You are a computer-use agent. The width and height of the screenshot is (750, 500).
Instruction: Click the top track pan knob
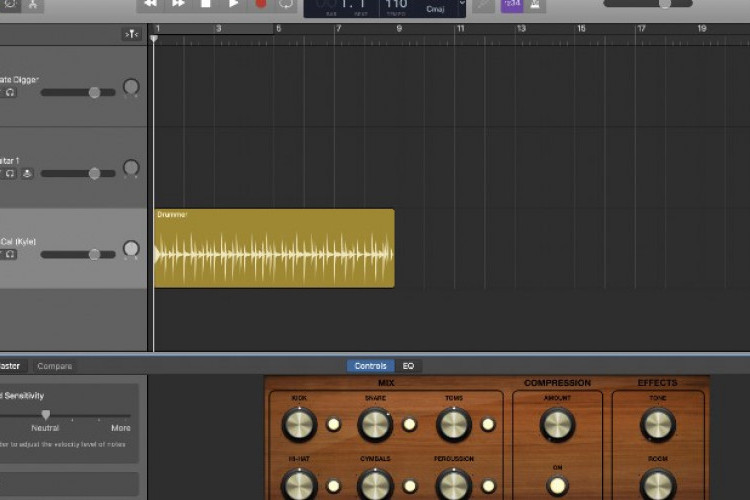131,87
